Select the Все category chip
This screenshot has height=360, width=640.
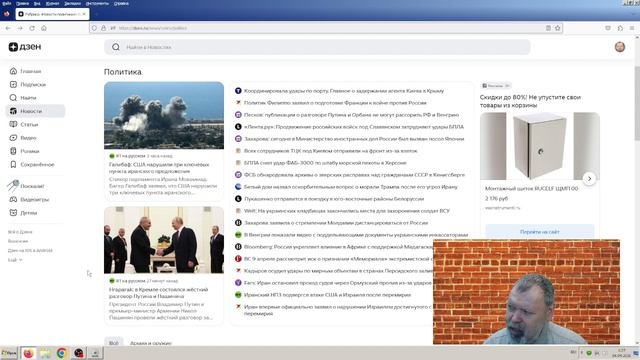click(x=113, y=343)
